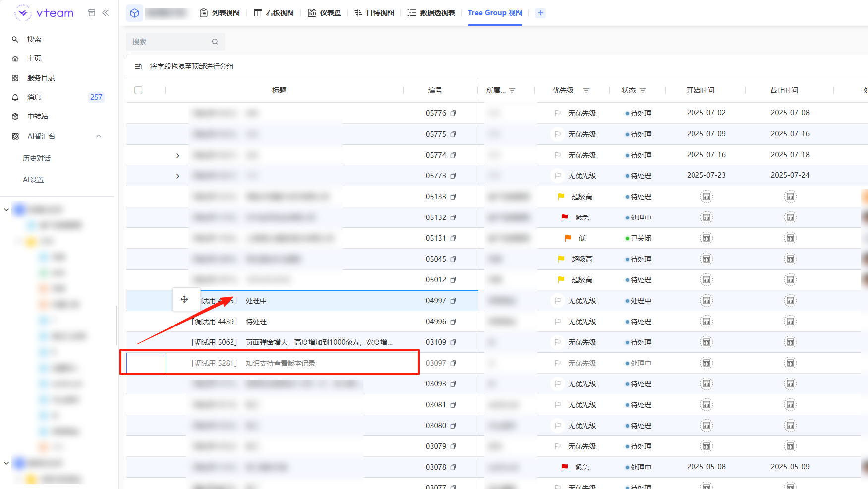Click the search magnifier in search box
The width and height of the screenshot is (868, 489).
(215, 42)
